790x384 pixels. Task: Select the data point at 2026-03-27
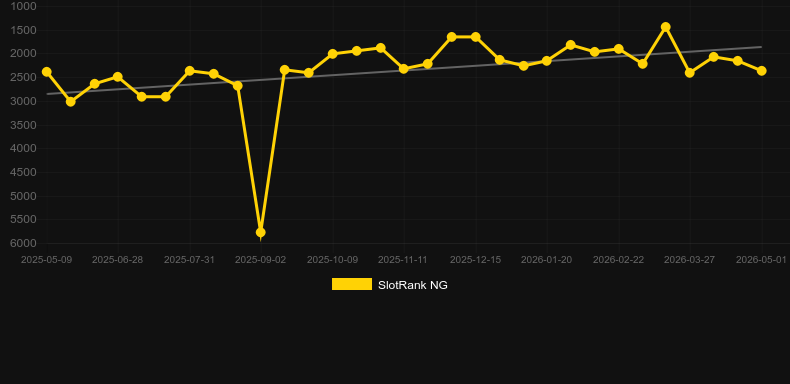click(x=690, y=73)
